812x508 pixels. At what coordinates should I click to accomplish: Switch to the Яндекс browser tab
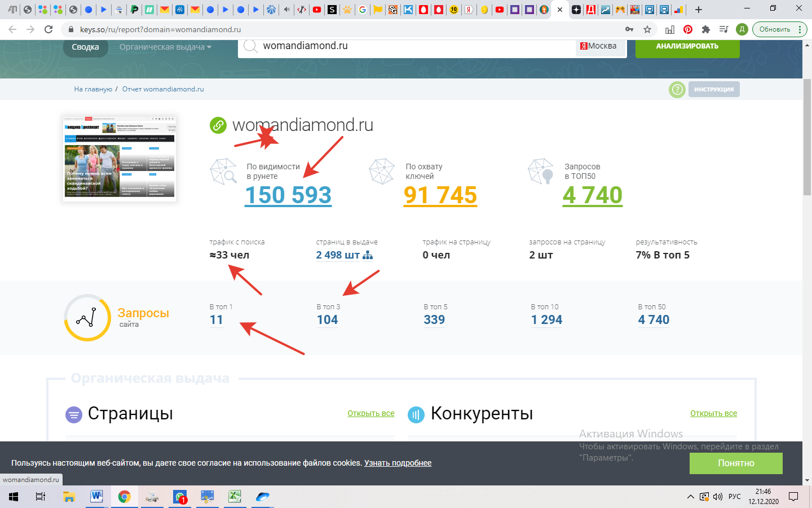[469, 10]
